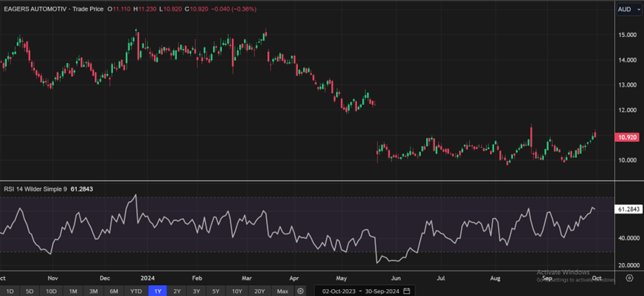
Task: Switch to the YTD range
Action: tap(136, 291)
